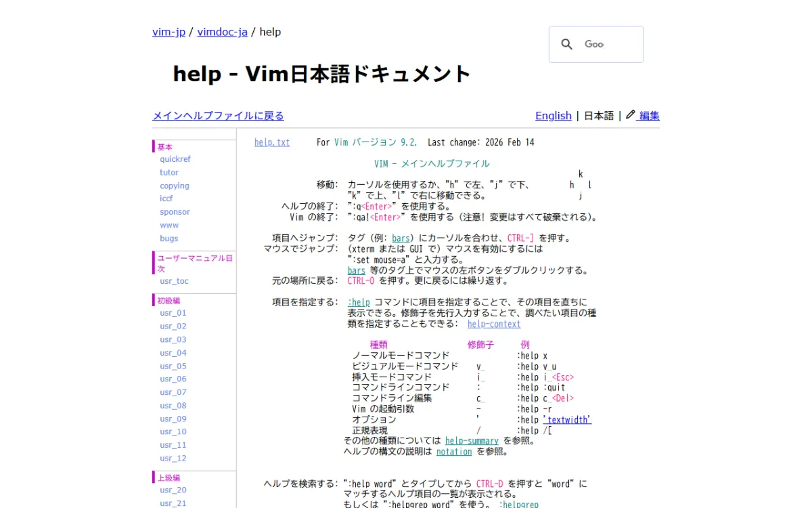Open usr_06 in the sidebar
Image resolution: width=812 pixels, height=508 pixels.
[173, 379]
